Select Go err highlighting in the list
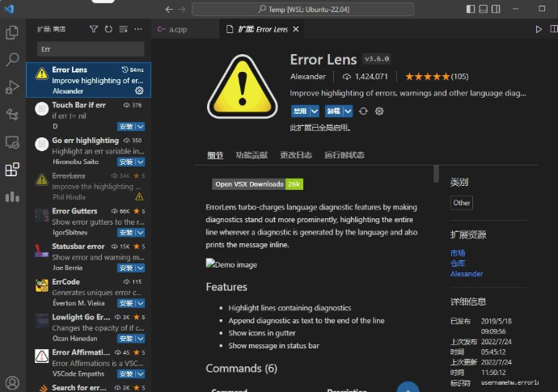 coord(89,151)
